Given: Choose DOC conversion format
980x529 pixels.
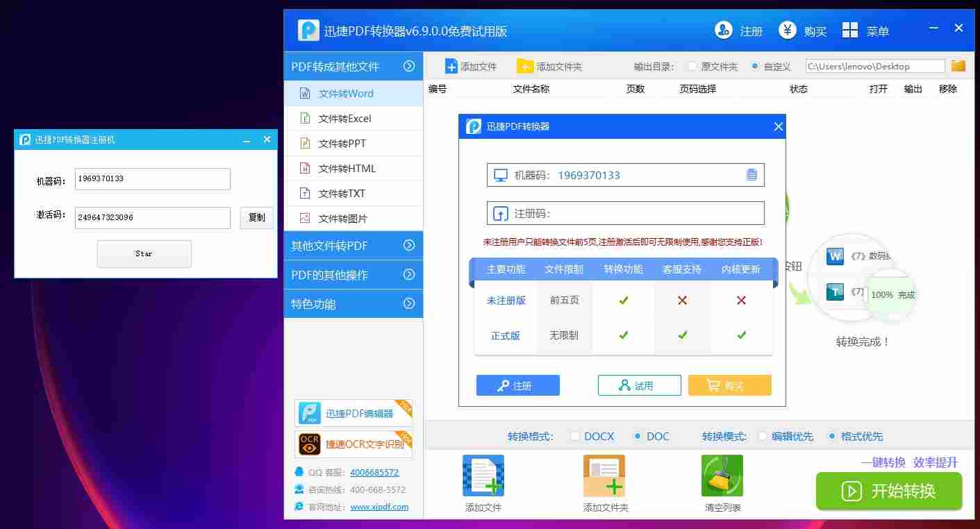Looking at the screenshot, I should 637,436.
